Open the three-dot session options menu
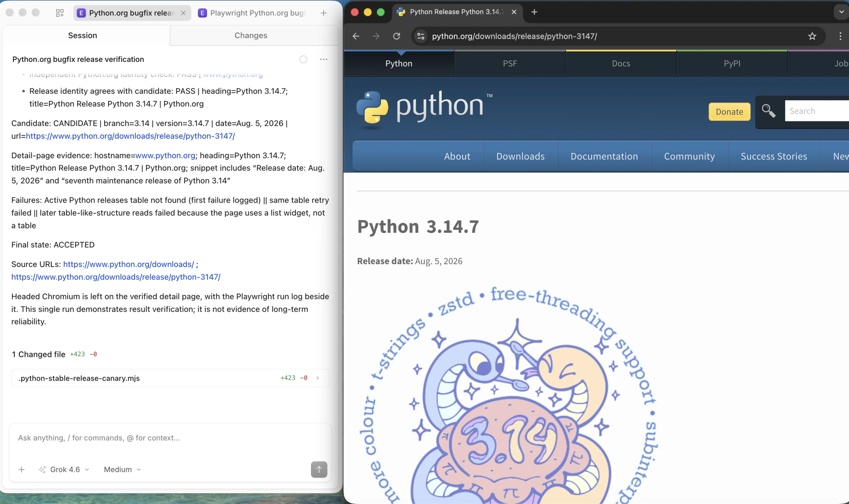This screenshot has height=504, width=849. [323, 59]
